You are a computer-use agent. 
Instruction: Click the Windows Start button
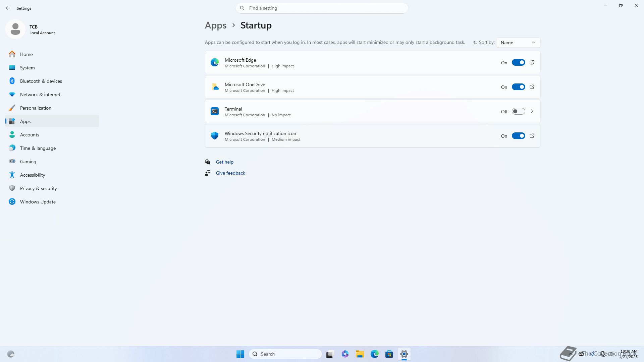pyautogui.click(x=240, y=354)
